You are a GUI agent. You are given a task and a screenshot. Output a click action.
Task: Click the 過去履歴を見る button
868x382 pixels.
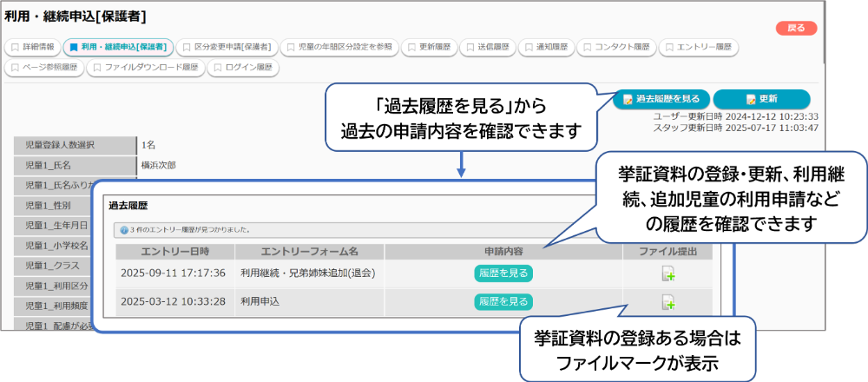[x=660, y=99]
